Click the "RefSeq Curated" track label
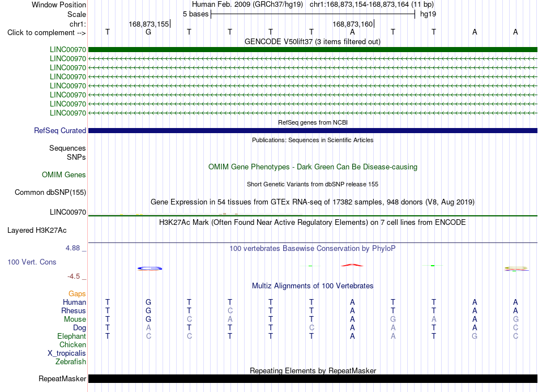Screen dimensions: 538x392 pyautogui.click(x=59, y=130)
